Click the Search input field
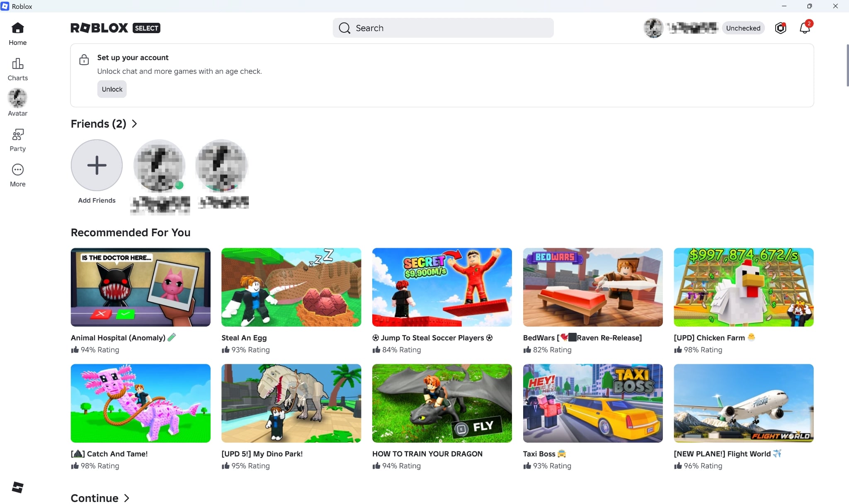The height and width of the screenshot is (504, 849). (443, 28)
